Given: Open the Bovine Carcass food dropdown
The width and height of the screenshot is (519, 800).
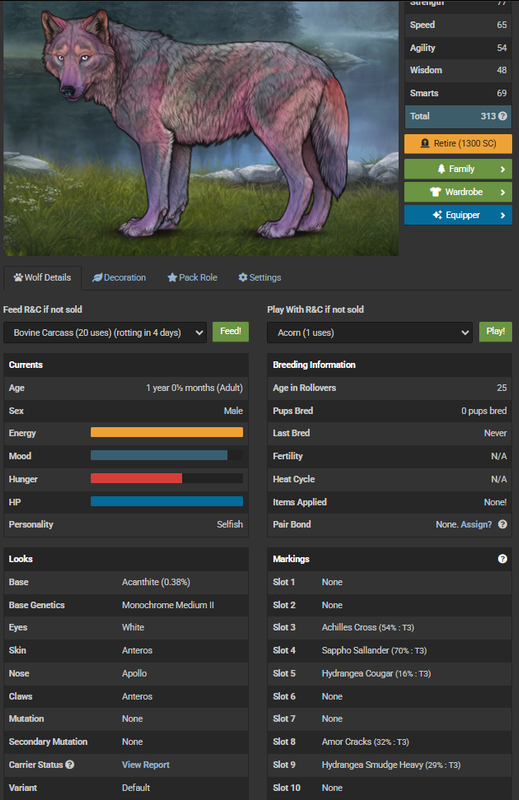Looking at the screenshot, I should tap(105, 333).
